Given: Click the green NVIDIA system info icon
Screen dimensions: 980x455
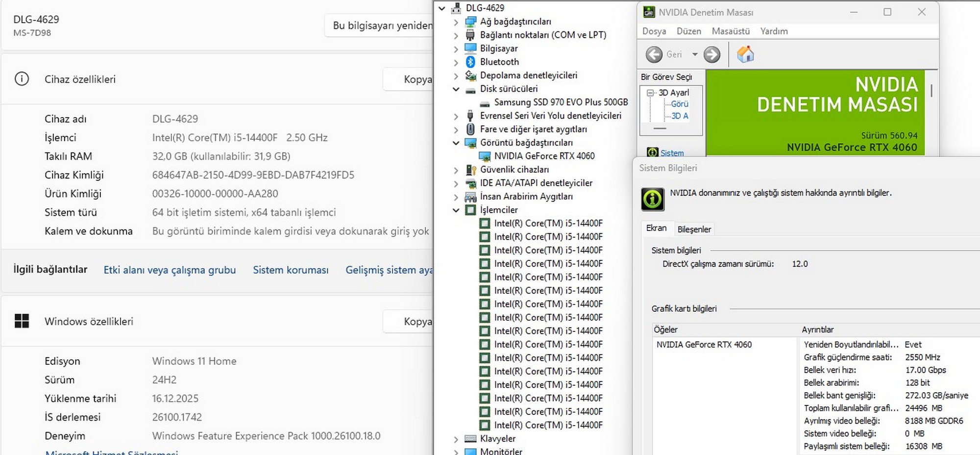Looking at the screenshot, I should point(653,199).
